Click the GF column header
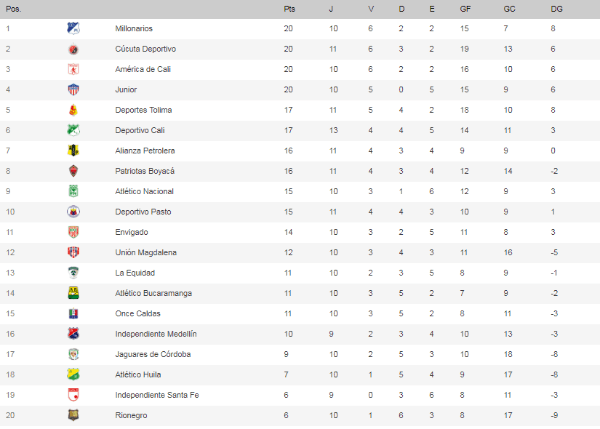 466,8
